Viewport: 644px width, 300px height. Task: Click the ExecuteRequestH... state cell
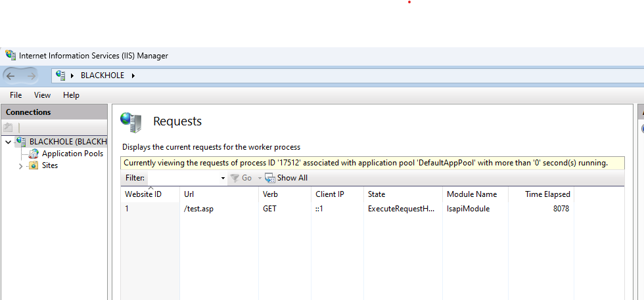pyautogui.click(x=401, y=209)
